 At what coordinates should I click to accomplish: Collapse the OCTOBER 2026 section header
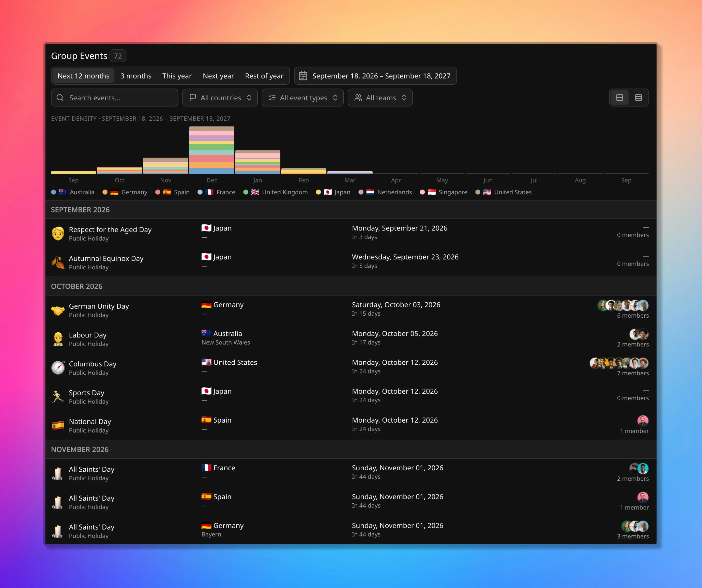coord(351,286)
